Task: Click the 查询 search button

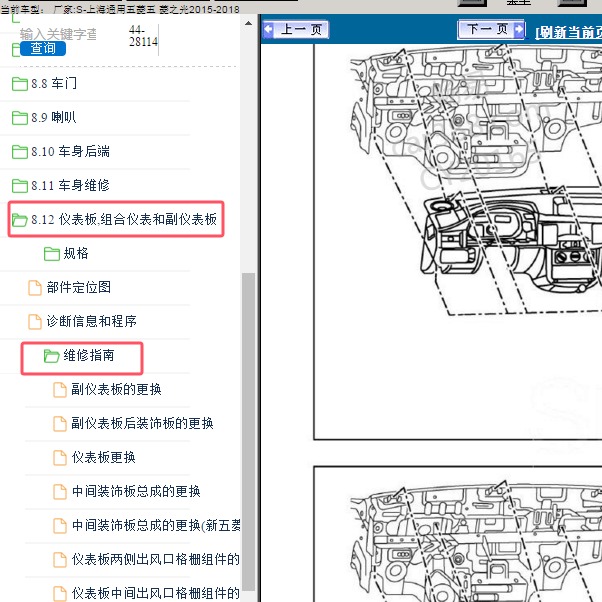Action: pos(43,48)
